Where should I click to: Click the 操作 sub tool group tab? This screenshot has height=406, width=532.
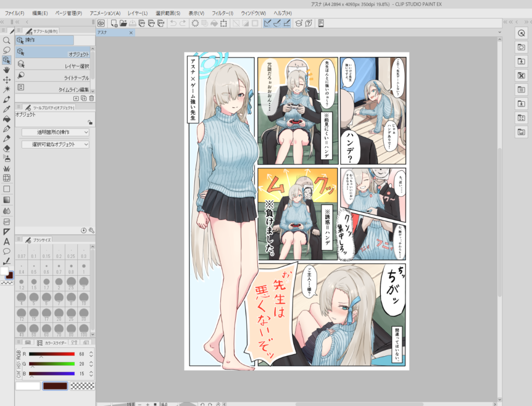point(45,40)
